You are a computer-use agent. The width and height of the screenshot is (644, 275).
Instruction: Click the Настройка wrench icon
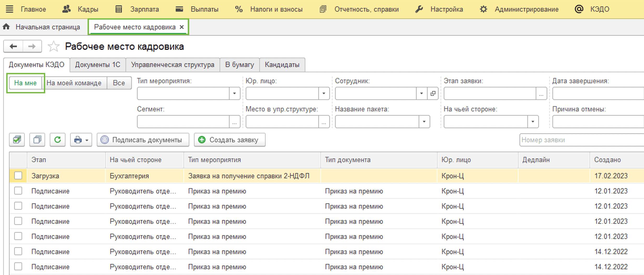419,9
